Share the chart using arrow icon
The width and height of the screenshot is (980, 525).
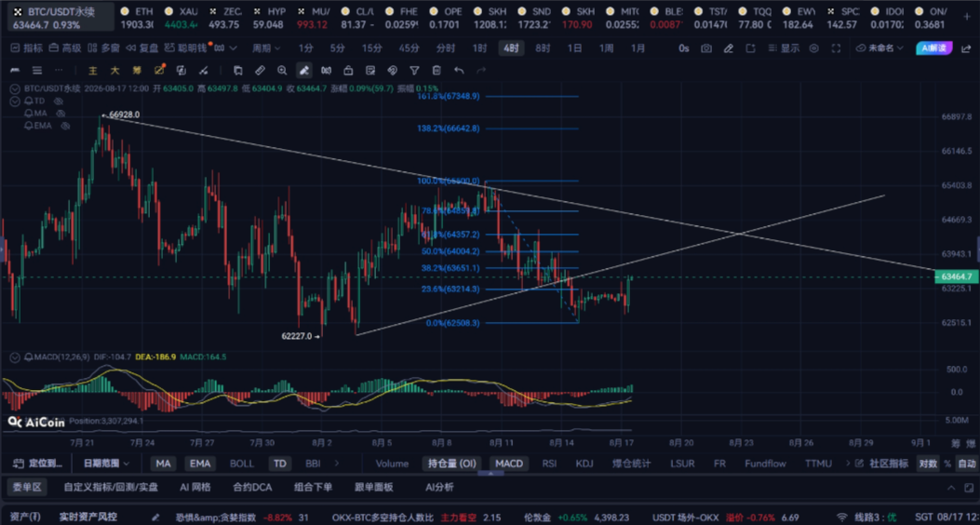964,48
